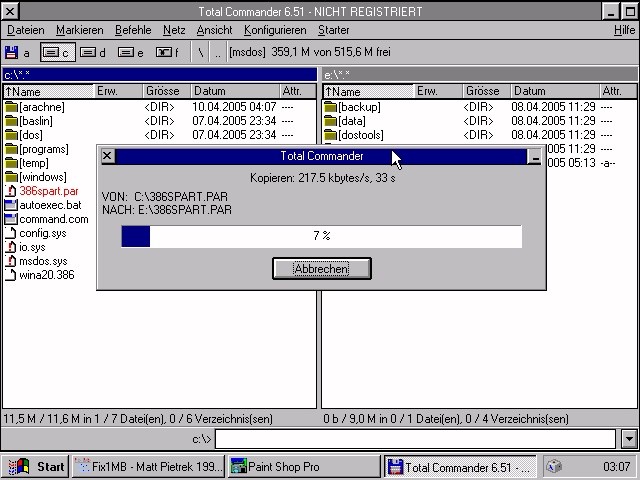Screen dimensions: 640x480
Task: Select the temp folder icon
Action: (x=11, y=163)
